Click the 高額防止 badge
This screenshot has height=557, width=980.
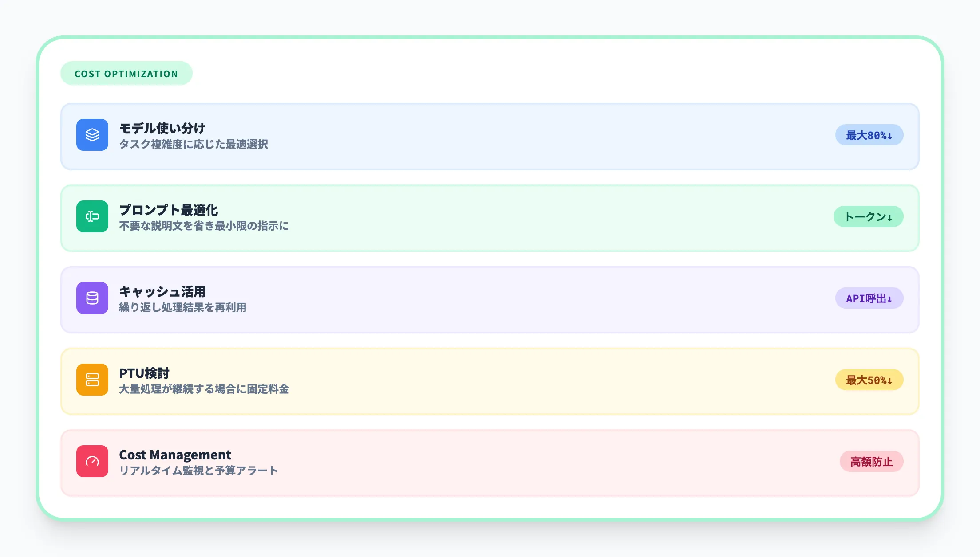pos(871,461)
